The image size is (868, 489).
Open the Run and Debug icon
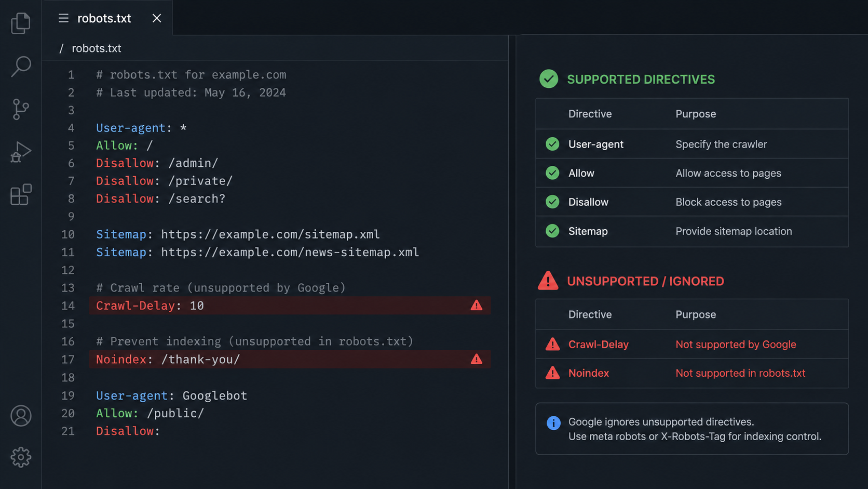click(21, 152)
